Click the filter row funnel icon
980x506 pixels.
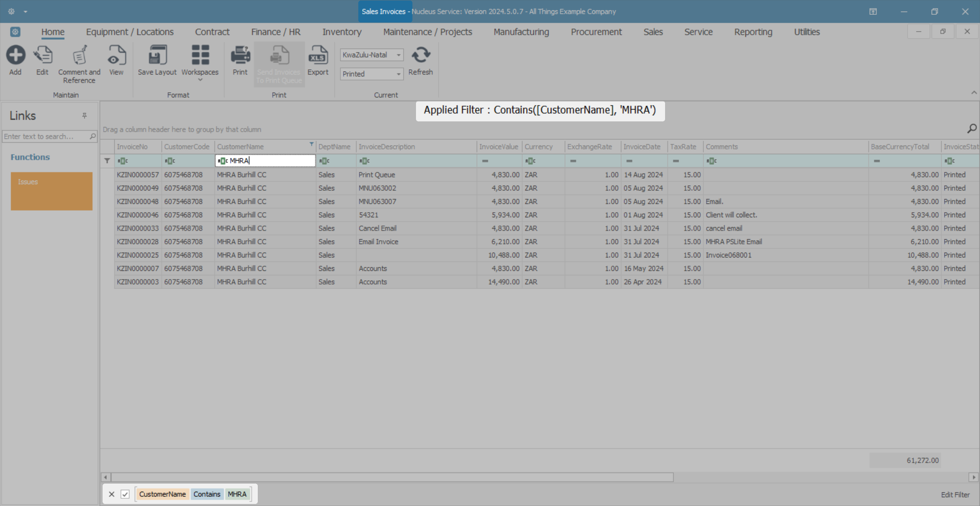click(107, 161)
